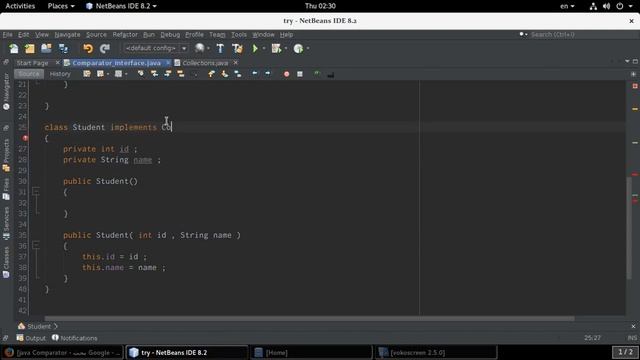
Task: Switch editor to Source view
Action: coord(29,74)
